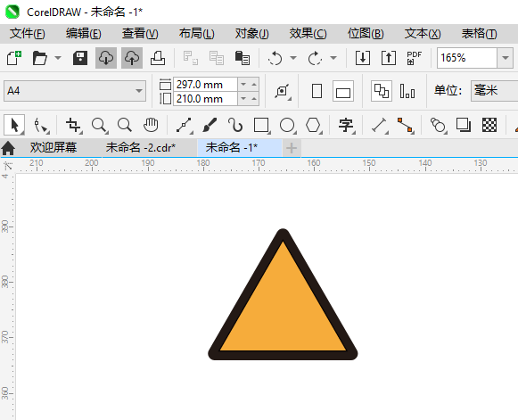Screen dimensions: 518x420
Task: Select the Shape edit tool
Action: pos(41,126)
